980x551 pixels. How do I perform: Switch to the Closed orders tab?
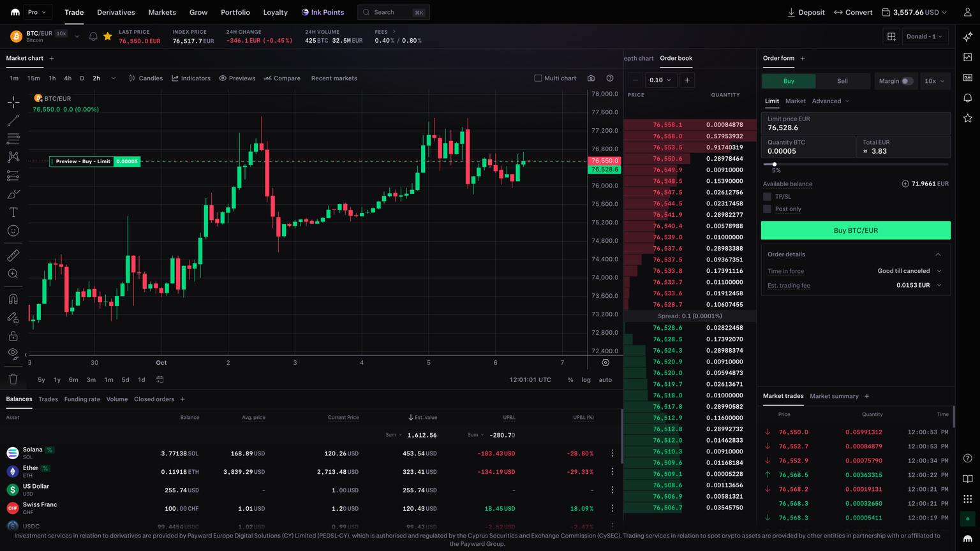(x=154, y=399)
